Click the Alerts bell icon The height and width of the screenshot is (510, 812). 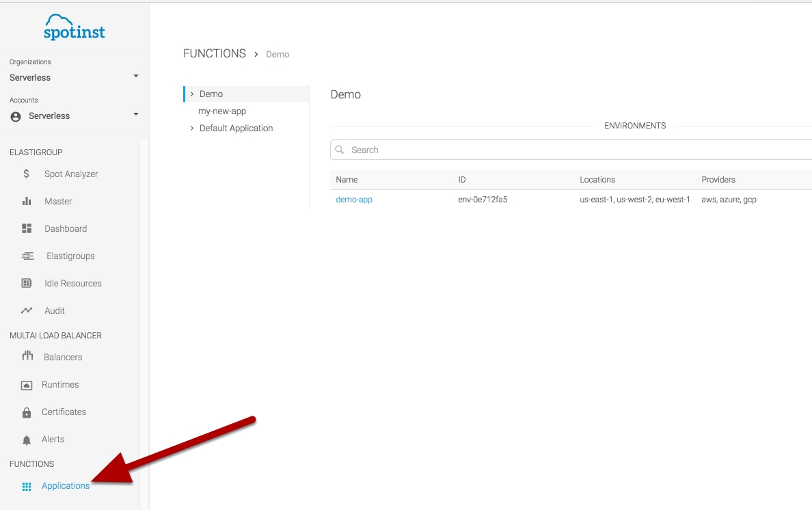pos(27,440)
